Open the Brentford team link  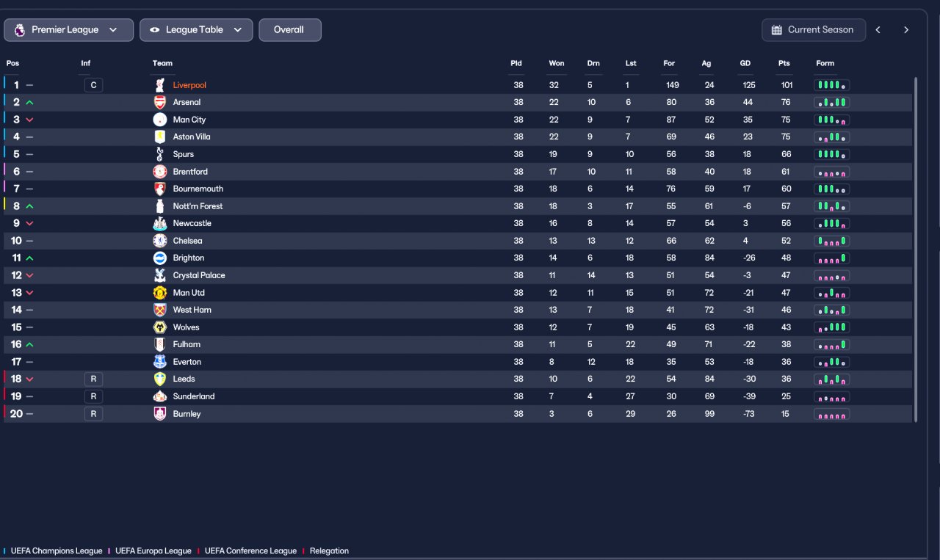click(190, 172)
